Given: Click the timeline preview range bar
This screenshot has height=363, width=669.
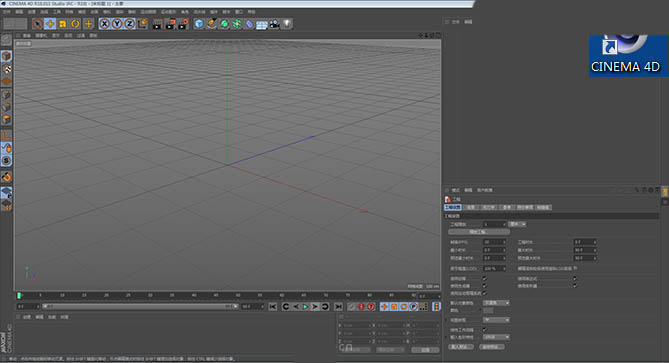Looking at the screenshot, I should point(139,306).
